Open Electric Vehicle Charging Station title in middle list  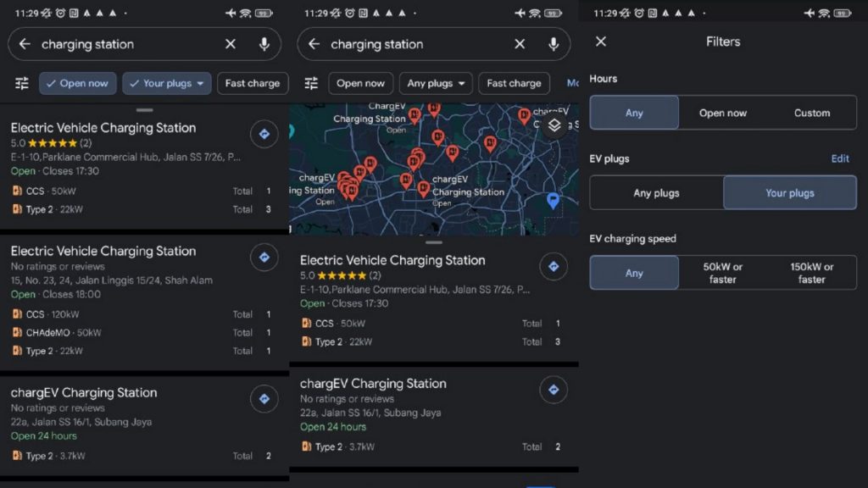point(392,261)
